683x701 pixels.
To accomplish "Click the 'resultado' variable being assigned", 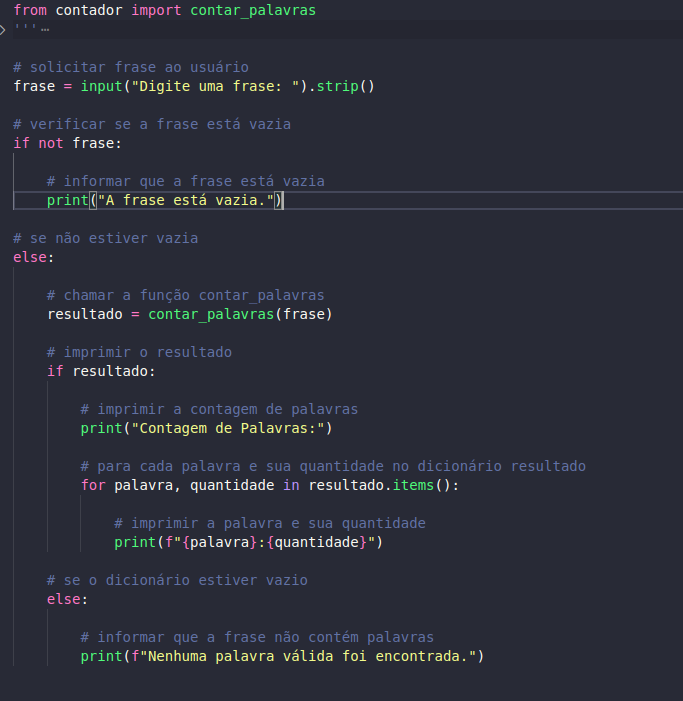I will 85,314.
